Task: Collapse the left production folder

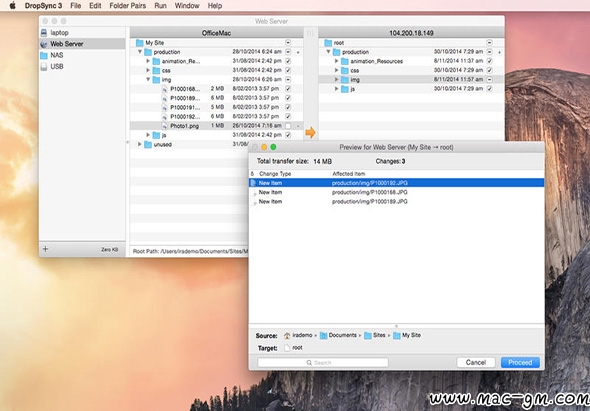Action: [x=140, y=52]
